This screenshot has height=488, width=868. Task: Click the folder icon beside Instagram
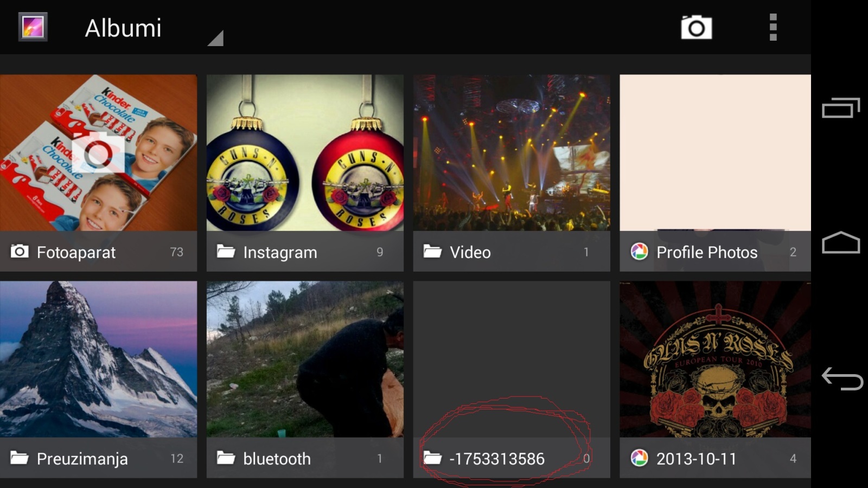(x=226, y=251)
